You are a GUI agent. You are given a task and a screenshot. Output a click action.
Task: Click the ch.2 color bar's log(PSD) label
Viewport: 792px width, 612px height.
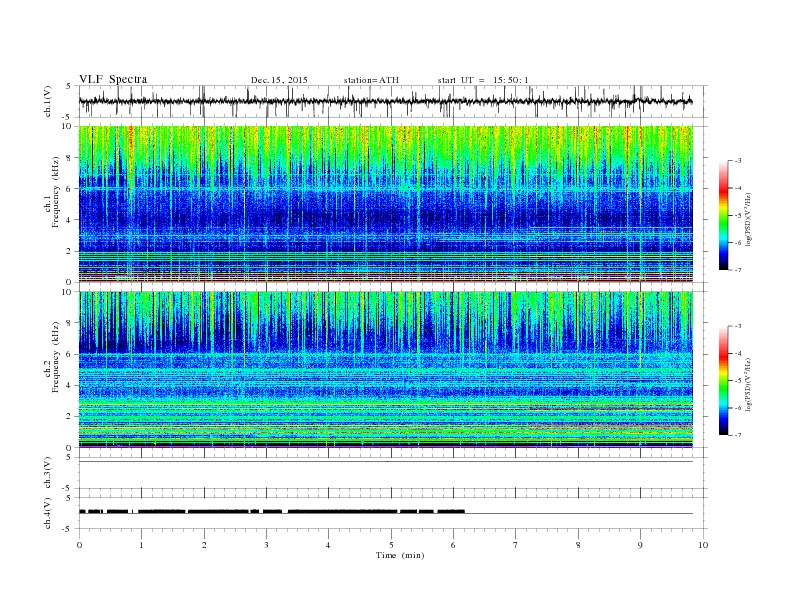click(x=749, y=384)
